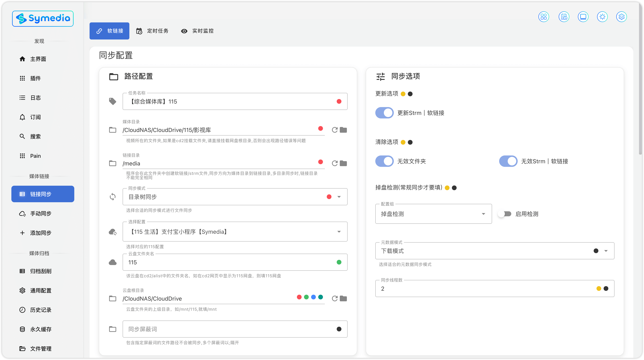Open the calendar schedule icon top right
This screenshot has height=360, width=644.
coord(564,17)
